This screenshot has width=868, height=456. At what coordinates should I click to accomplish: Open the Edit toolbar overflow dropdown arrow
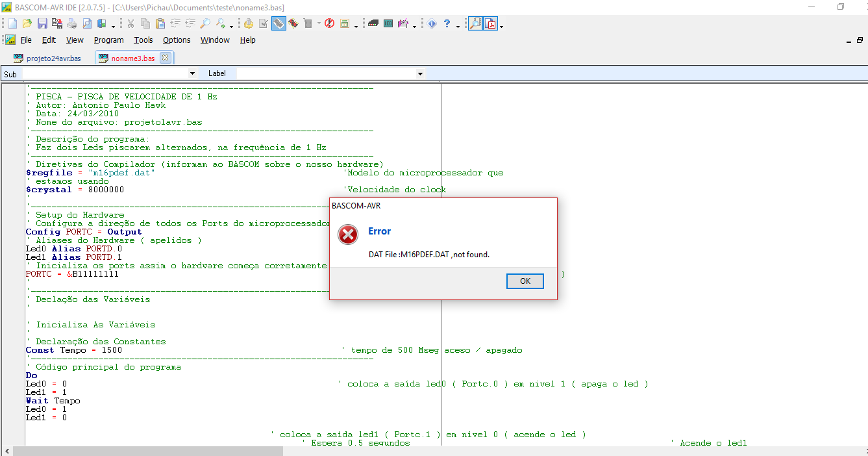tap(232, 27)
